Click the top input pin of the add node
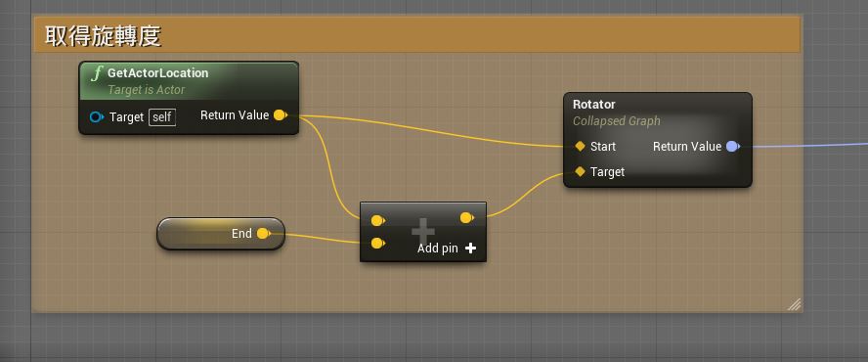 tap(378, 221)
